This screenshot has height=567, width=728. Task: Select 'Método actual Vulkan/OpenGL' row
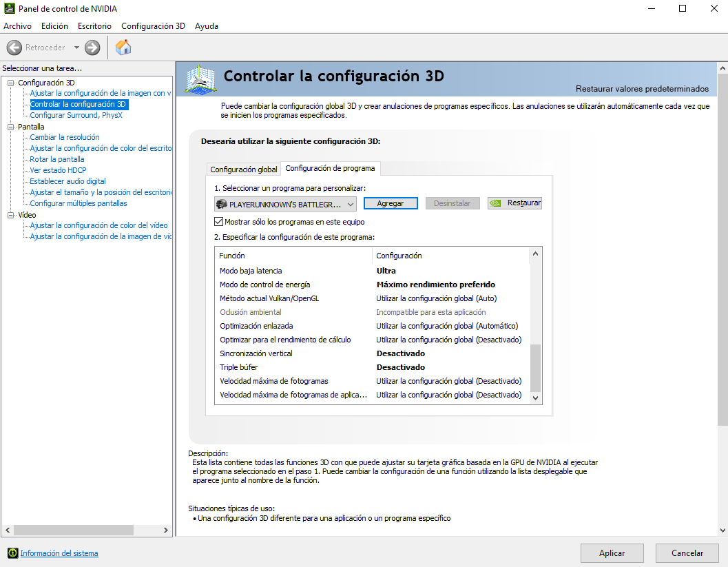point(371,298)
